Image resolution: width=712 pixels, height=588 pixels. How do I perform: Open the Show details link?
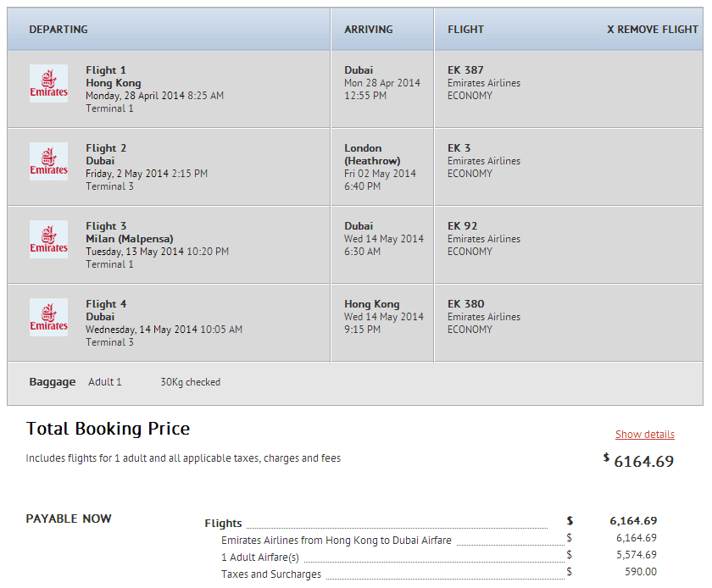(644, 435)
